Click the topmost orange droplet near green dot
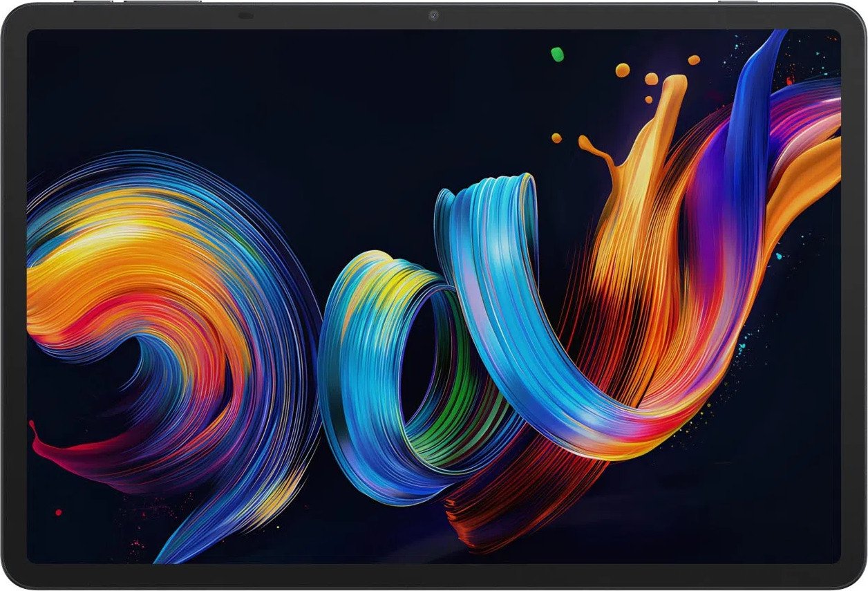 pos(623,69)
